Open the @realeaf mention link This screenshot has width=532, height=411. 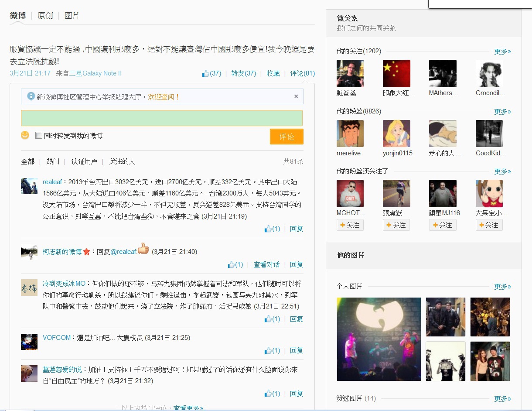[x=123, y=252]
